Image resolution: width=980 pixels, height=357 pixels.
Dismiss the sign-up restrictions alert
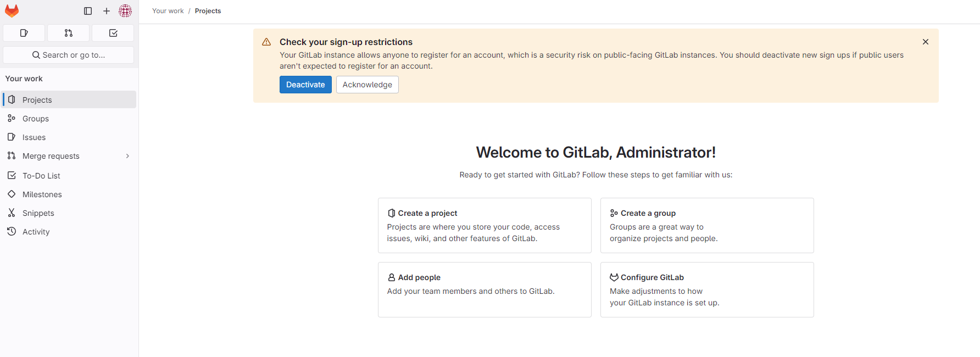[926, 42]
